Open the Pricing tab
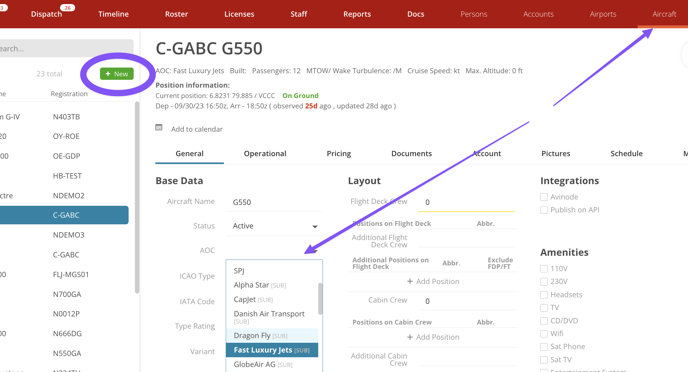688x372 pixels. (339, 154)
